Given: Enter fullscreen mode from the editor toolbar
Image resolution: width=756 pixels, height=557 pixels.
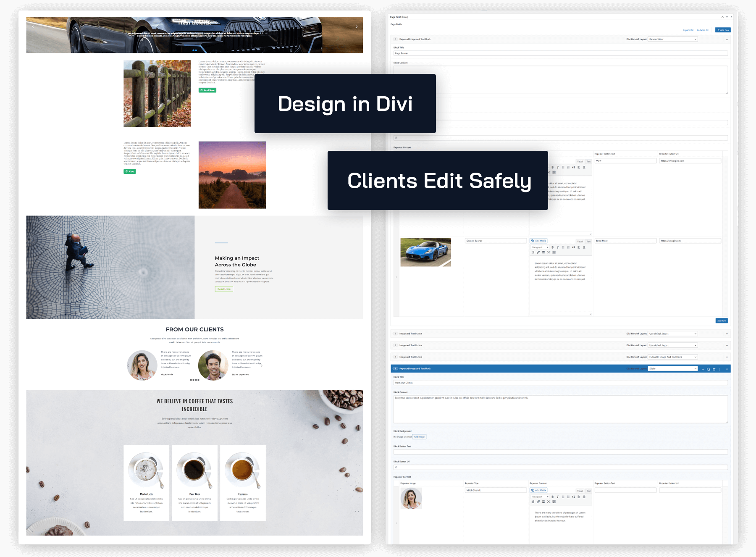Looking at the screenshot, I should click(549, 502).
